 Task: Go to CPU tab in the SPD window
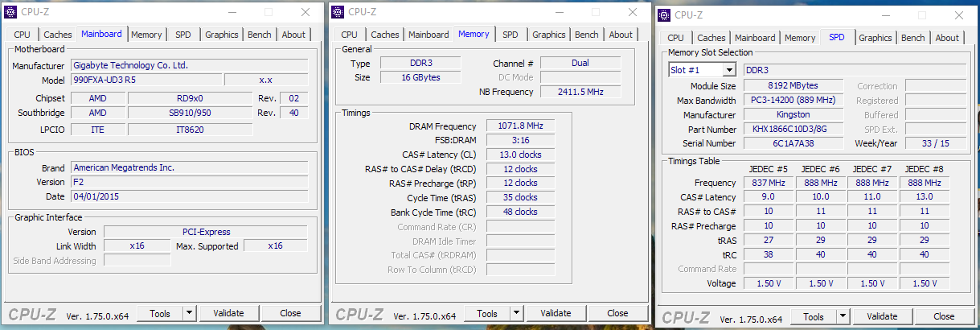[676, 38]
